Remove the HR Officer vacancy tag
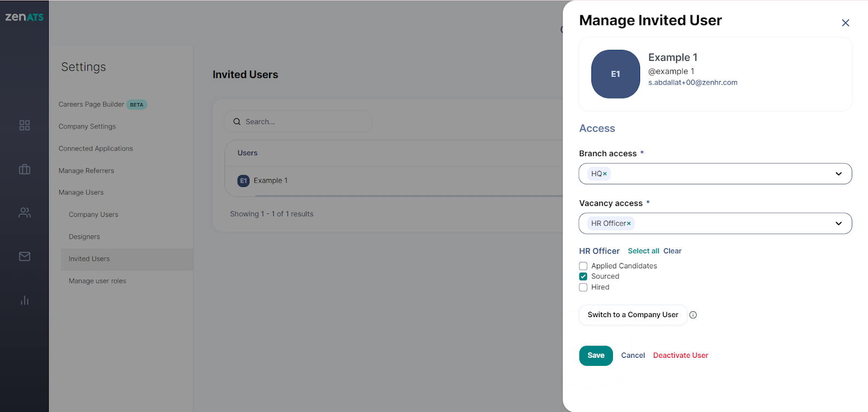 629,223
